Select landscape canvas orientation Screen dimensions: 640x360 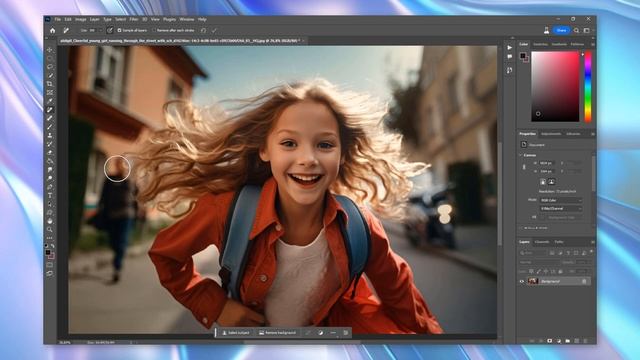click(x=551, y=182)
